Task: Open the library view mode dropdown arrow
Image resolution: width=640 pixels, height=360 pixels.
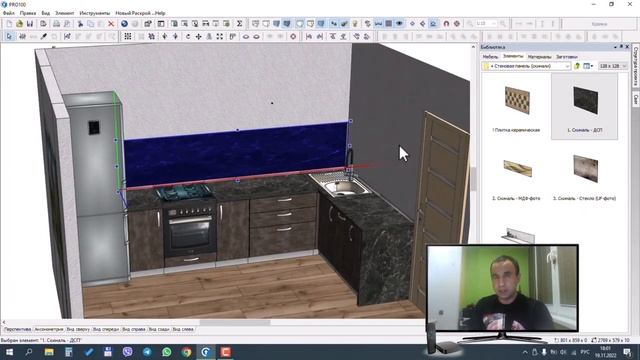Action: [592, 66]
